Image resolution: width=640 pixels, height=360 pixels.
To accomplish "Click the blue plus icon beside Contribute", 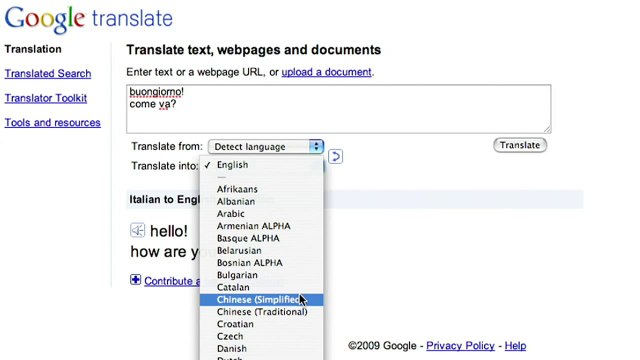I will click(136, 280).
